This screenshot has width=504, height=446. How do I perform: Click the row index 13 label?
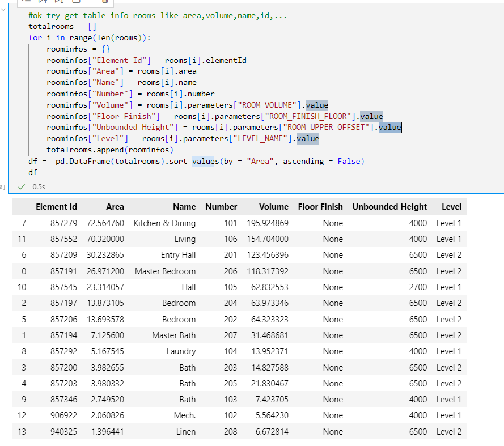point(23,432)
